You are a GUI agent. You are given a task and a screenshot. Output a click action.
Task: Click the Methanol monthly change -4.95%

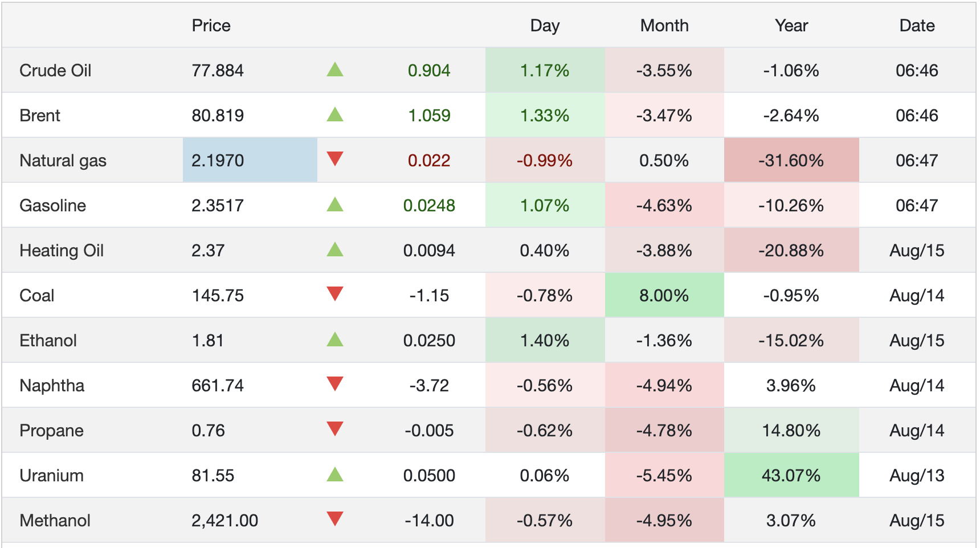pyautogui.click(x=664, y=521)
